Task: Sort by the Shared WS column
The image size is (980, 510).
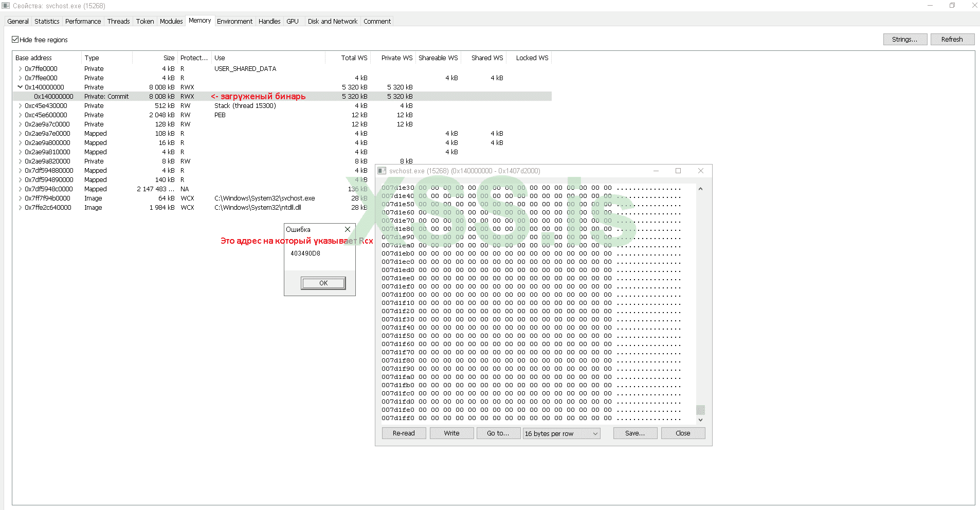Action: (483, 58)
